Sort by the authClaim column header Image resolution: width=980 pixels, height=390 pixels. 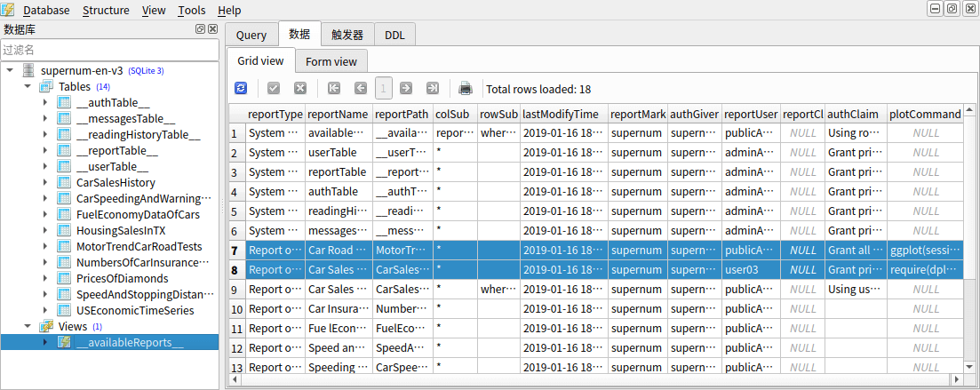coord(857,115)
